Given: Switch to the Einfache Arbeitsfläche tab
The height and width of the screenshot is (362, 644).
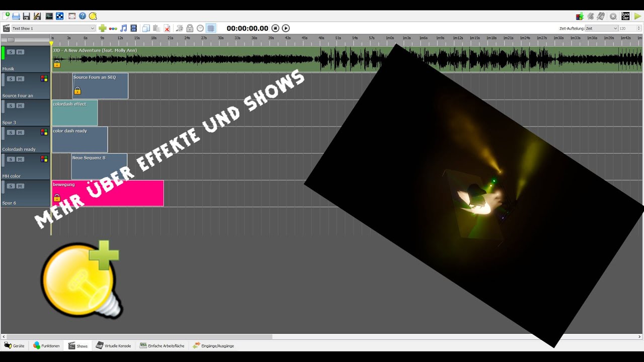Looking at the screenshot, I should 162,346.
